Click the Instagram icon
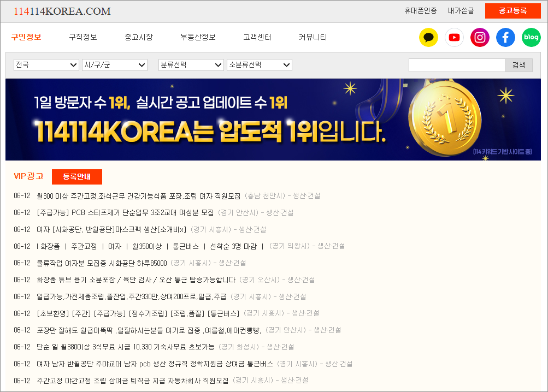Screen dimensions: 548x392 (480, 37)
